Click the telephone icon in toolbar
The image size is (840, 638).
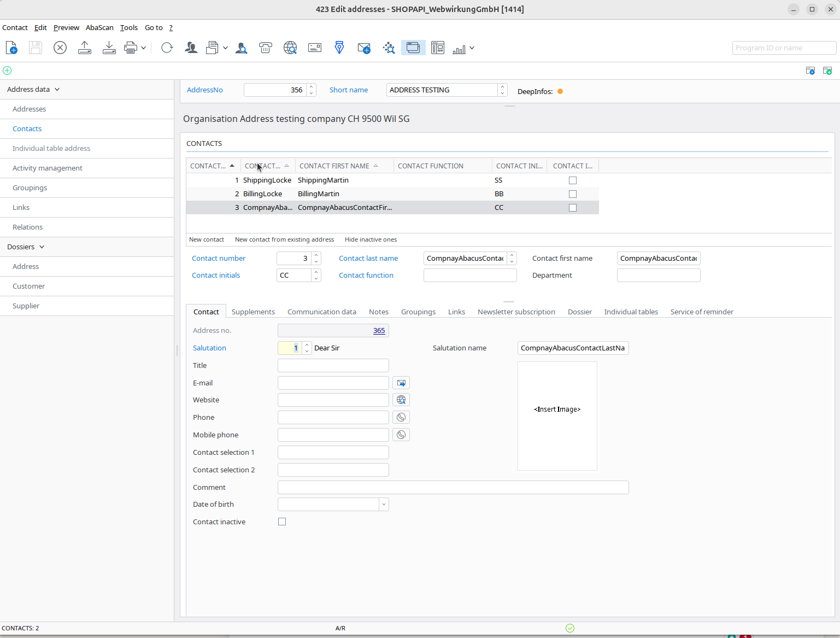pos(266,48)
